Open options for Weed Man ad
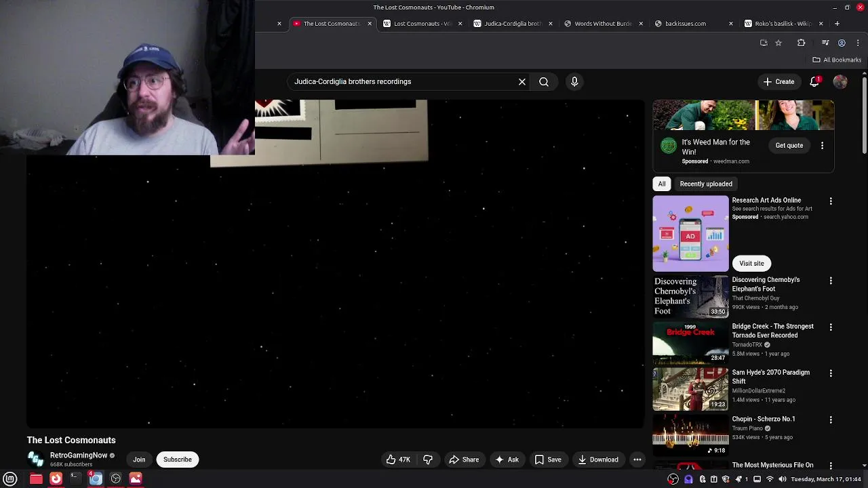This screenshot has height=488, width=868. (x=822, y=146)
